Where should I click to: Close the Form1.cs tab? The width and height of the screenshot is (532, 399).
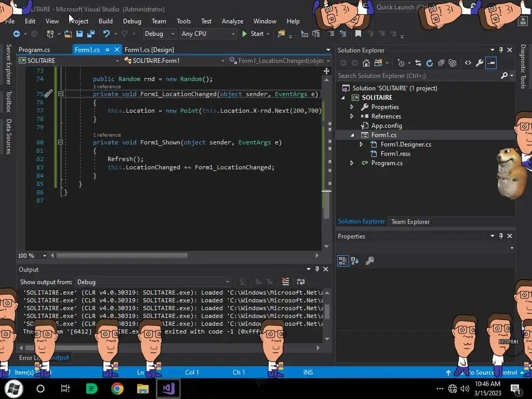(x=117, y=49)
